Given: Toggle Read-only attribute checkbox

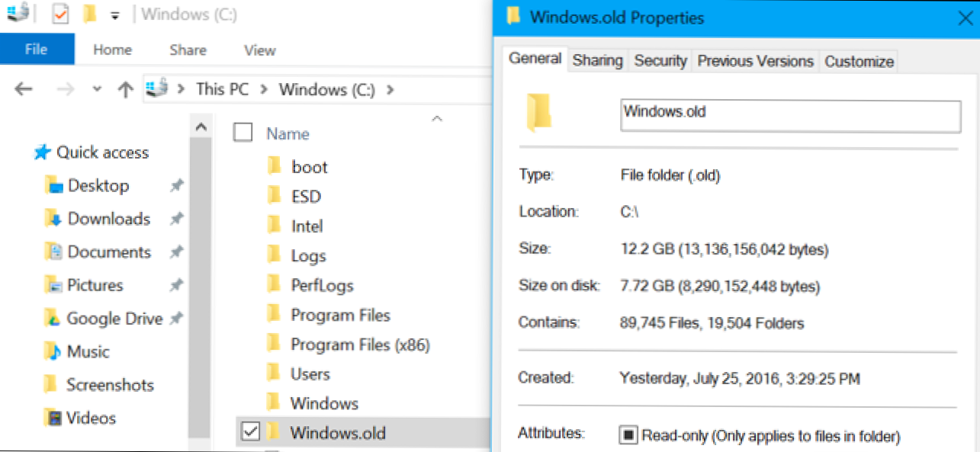Looking at the screenshot, I should pos(629,436).
